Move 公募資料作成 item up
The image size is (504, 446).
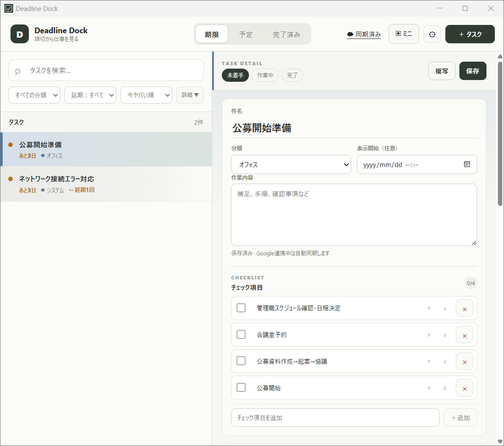[x=429, y=362]
